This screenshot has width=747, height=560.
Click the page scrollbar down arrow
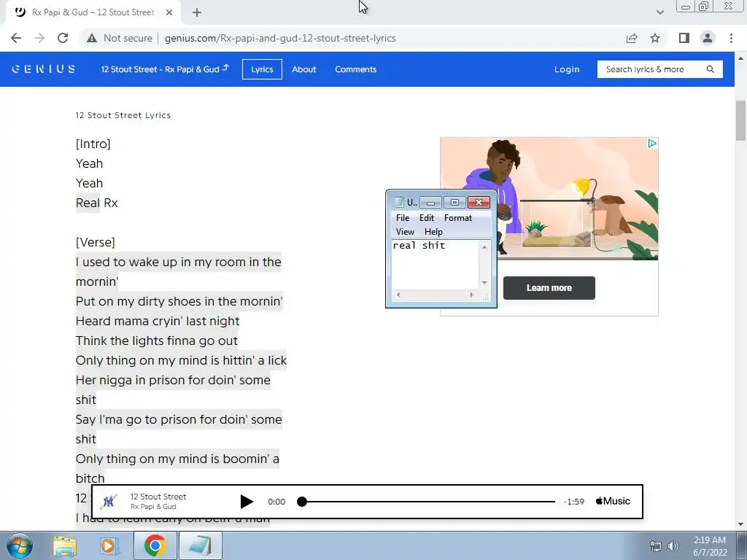click(740, 524)
